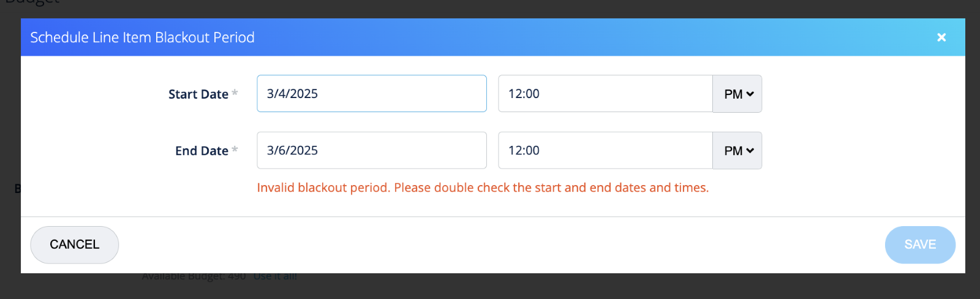Open the End Date AM/PM dropdown

coord(737,151)
